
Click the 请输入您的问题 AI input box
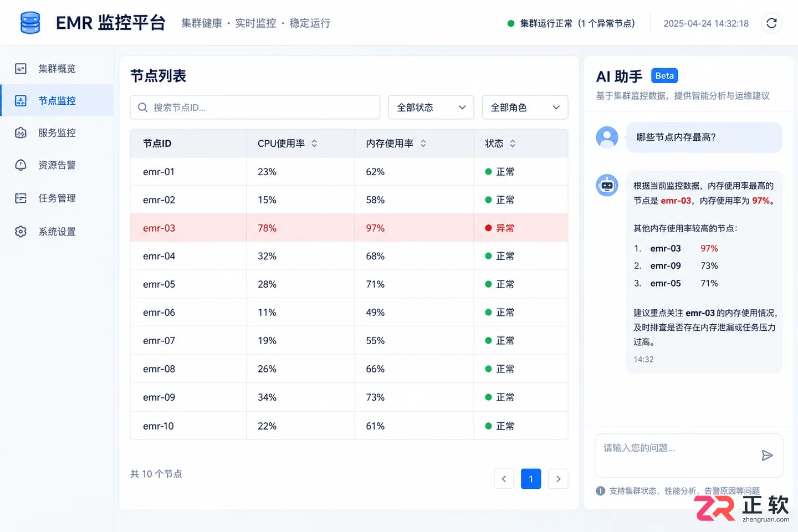(x=689, y=456)
